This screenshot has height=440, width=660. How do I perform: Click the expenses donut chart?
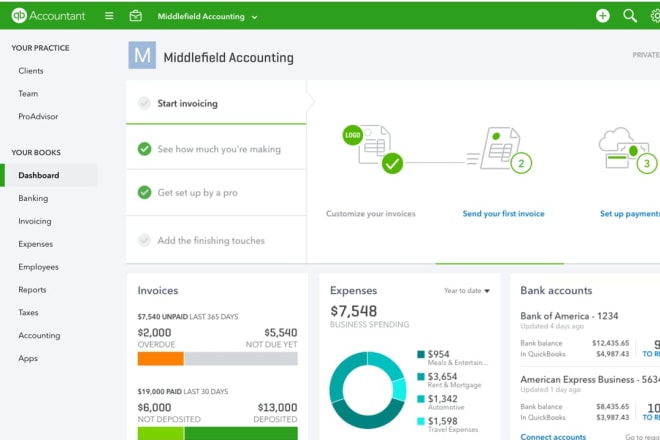click(x=368, y=390)
